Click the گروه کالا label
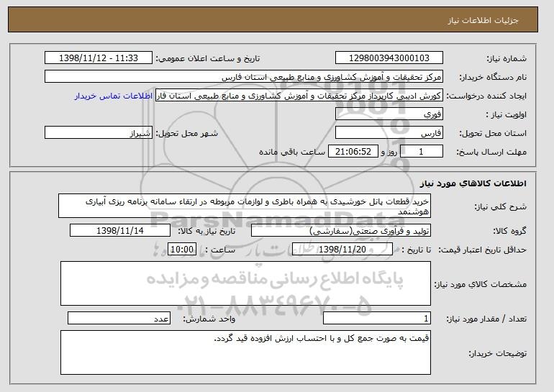Viewport: 554px width, 392px height. (x=509, y=232)
